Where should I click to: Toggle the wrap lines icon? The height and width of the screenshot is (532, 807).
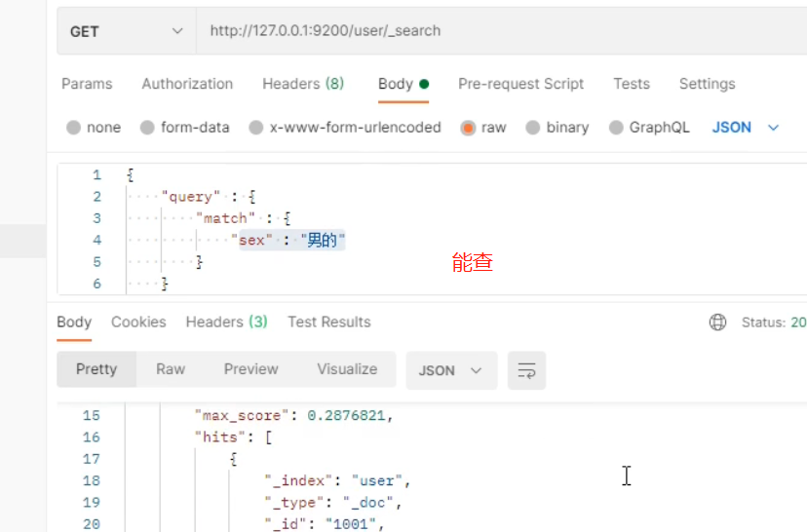[526, 370]
